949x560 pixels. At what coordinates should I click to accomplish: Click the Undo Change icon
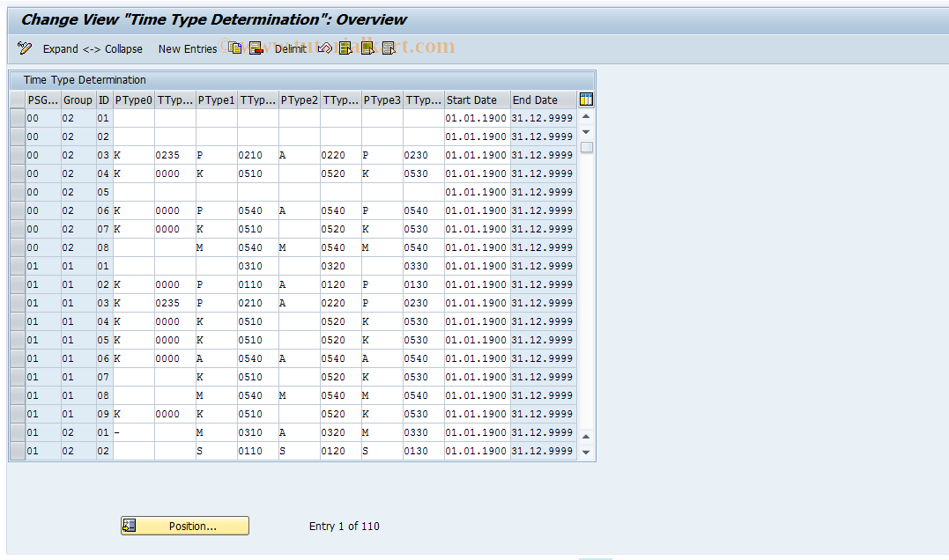click(x=325, y=48)
